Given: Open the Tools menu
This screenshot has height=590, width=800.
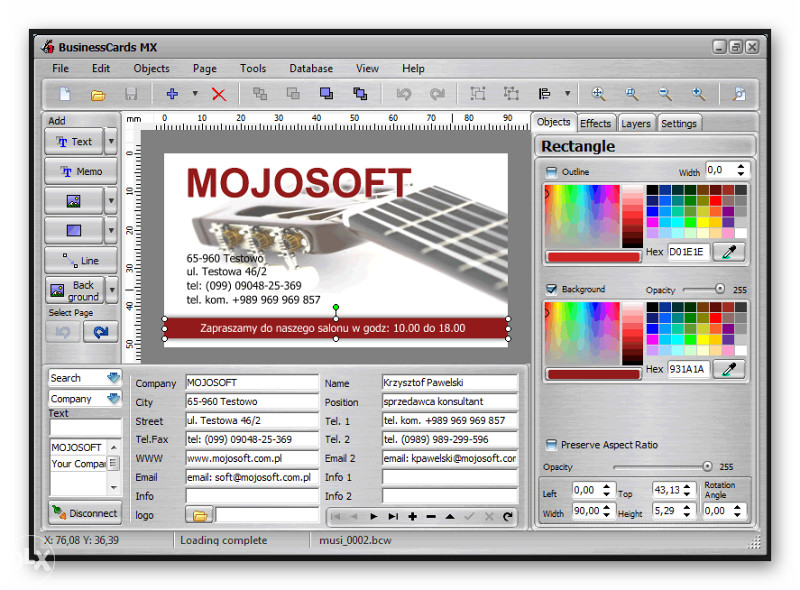Looking at the screenshot, I should [x=253, y=68].
